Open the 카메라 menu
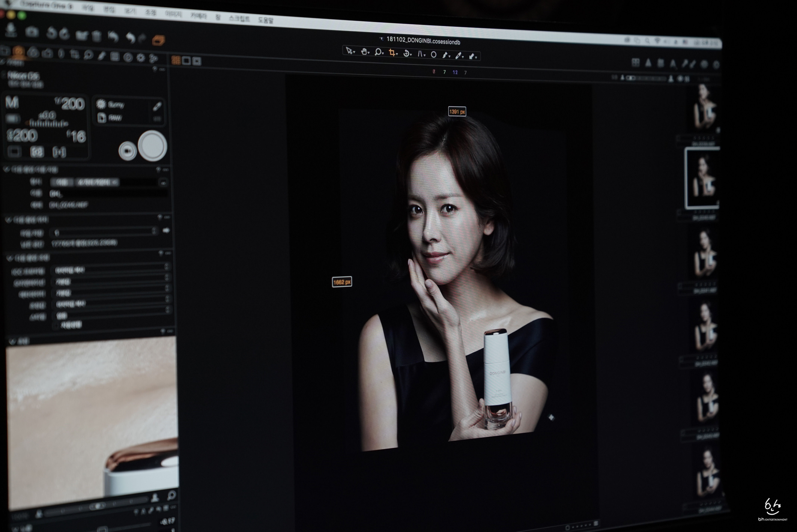The image size is (797, 532). (198, 16)
